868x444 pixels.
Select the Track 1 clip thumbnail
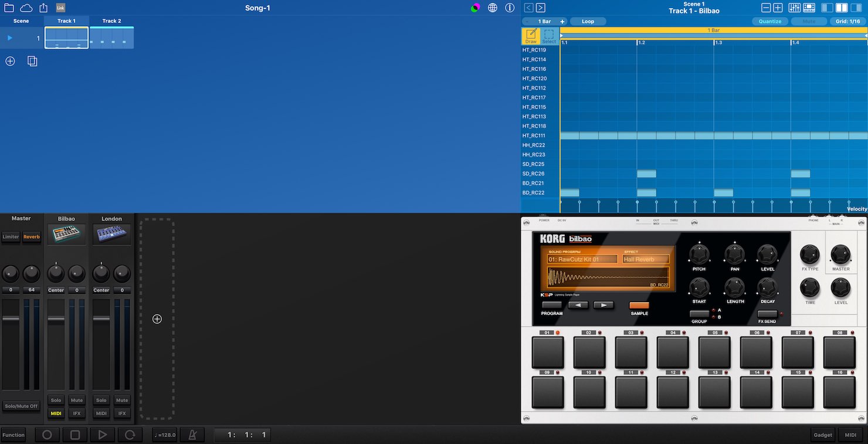coord(66,38)
